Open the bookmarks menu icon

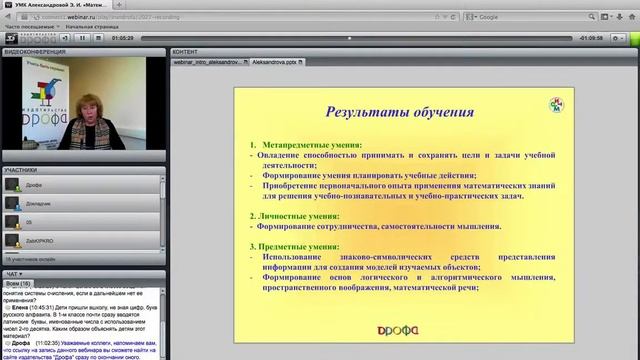(x=606, y=17)
